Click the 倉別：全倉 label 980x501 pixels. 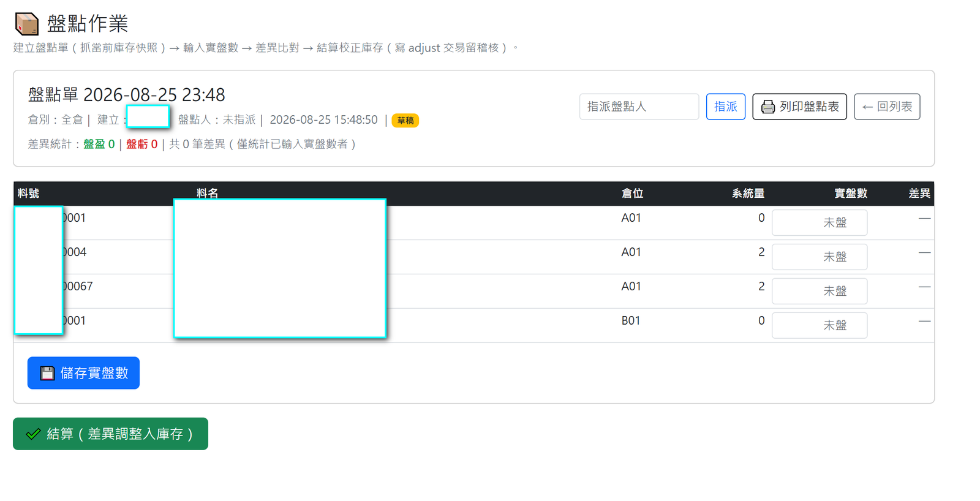coord(55,120)
